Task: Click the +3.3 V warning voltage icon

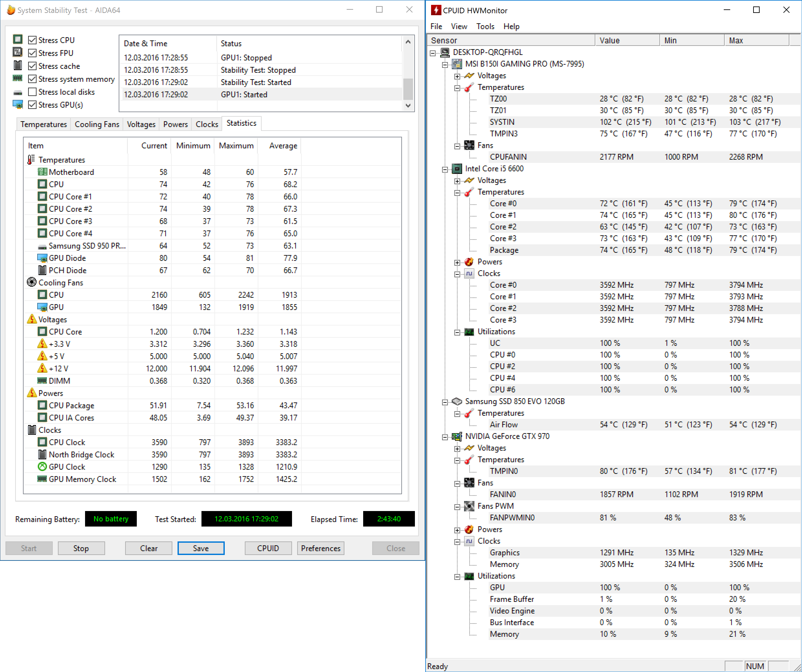Action: 42,344
